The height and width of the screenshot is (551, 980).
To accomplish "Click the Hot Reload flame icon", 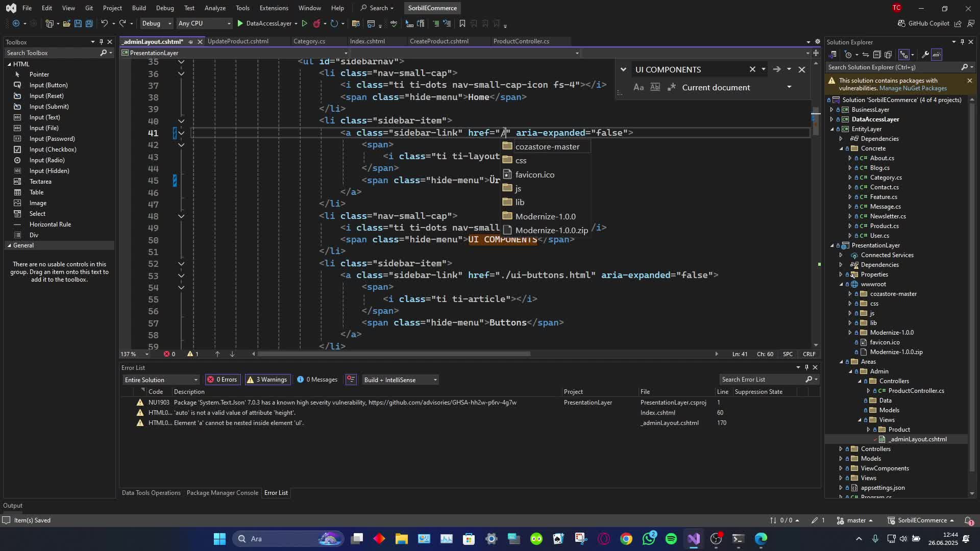I will tap(317, 23).
